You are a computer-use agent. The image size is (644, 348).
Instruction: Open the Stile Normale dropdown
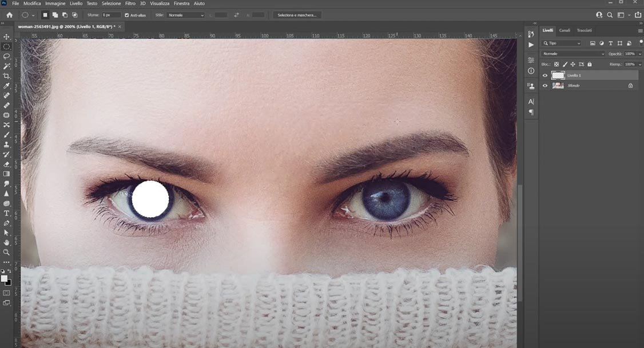pos(185,15)
